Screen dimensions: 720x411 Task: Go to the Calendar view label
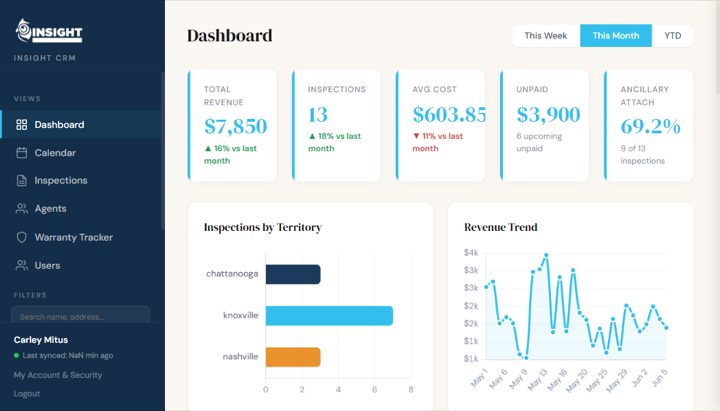pos(55,152)
